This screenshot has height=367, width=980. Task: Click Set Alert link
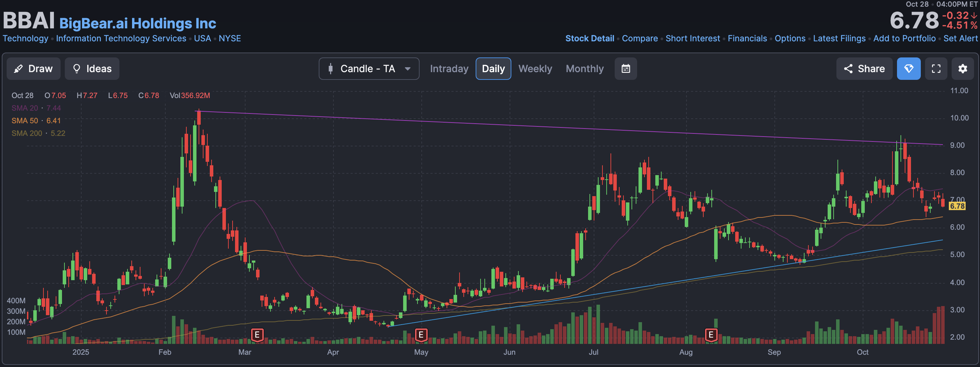click(960, 39)
